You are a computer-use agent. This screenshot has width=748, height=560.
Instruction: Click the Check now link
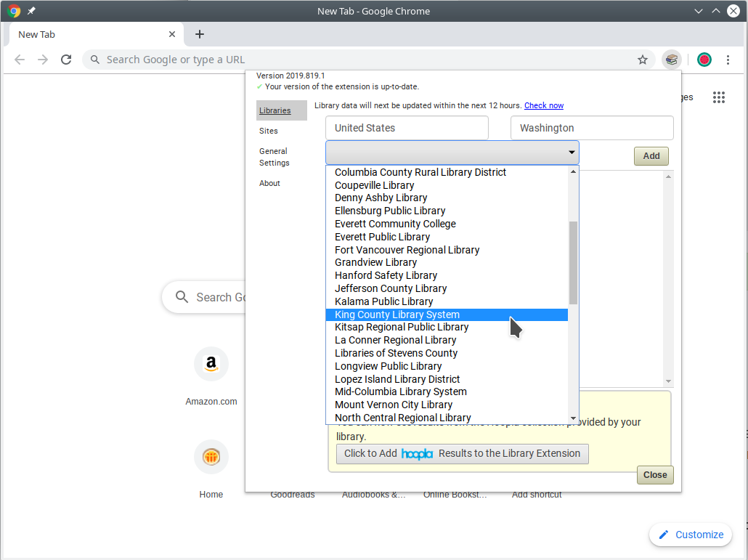(x=544, y=105)
